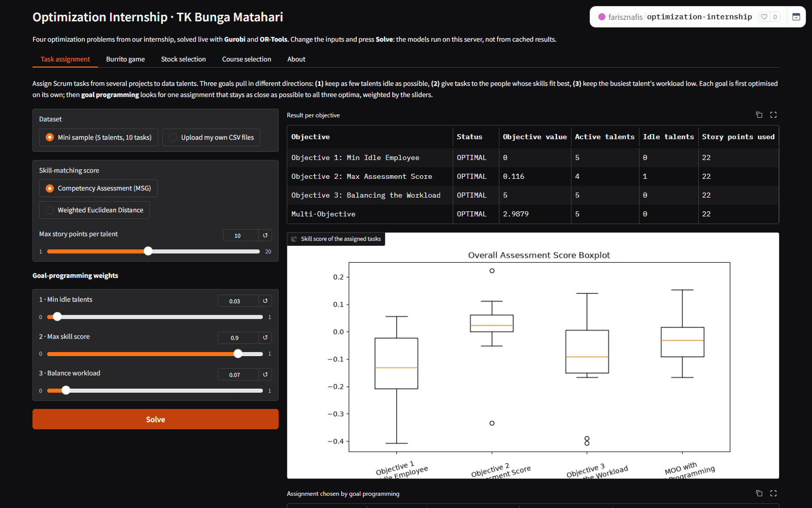Select the Multi-Objective row cell
Image resolution: width=812 pixels, height=508 pixels.
coord(369,214)
